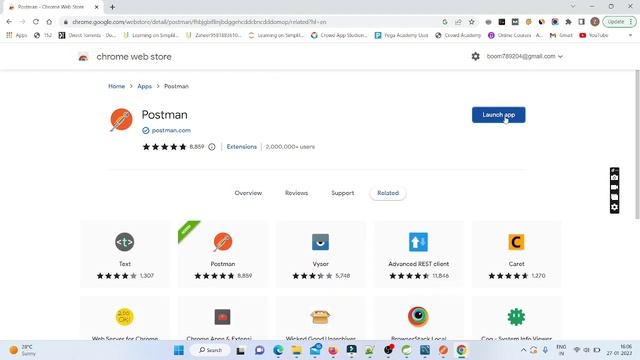Click the screenshot camera tool icon
This screenshot has width=640, height=360.
614,178
